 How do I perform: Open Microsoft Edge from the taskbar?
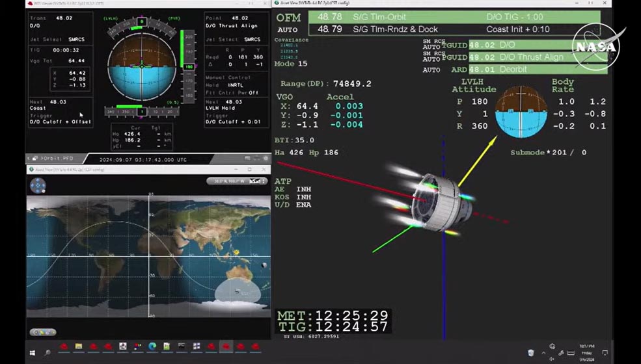(x=152, y=347)
